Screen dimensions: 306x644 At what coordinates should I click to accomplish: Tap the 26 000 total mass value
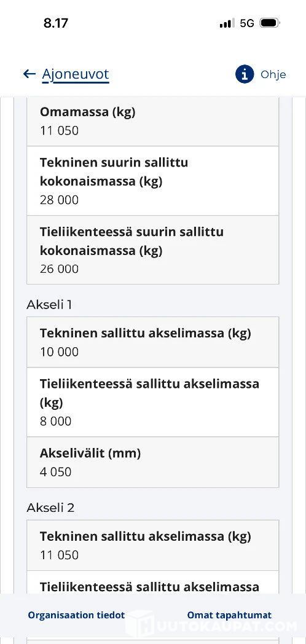pos(59,269)
